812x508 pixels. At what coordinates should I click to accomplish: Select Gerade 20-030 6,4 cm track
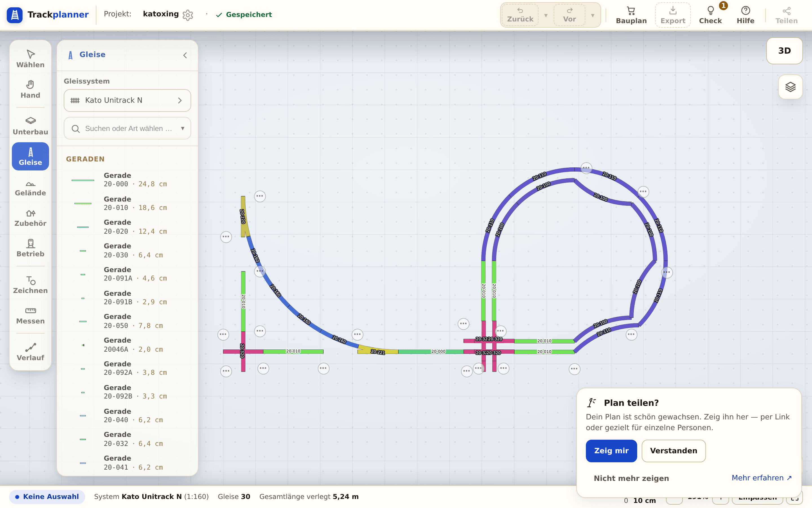point(127,251)
